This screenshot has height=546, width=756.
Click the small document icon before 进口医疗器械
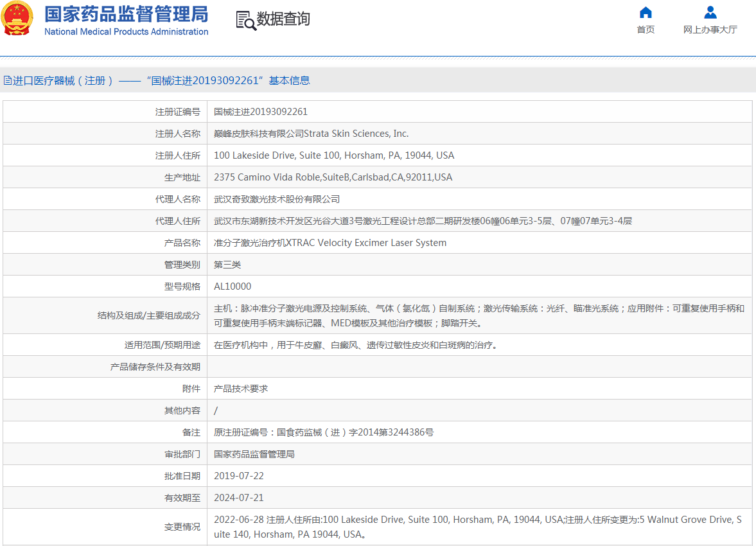(x=7, y=81)
